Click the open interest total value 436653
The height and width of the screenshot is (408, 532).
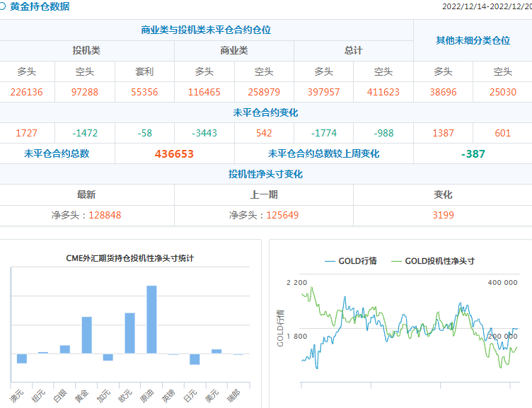pos(174,153)
